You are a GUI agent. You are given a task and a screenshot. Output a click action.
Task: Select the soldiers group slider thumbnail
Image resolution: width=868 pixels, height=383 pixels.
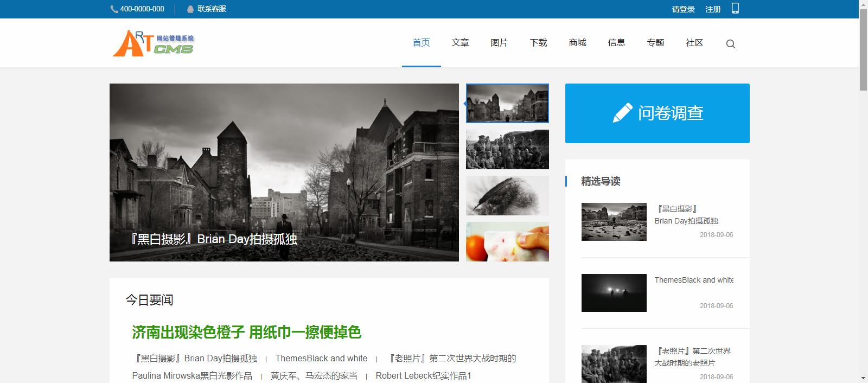507,149
